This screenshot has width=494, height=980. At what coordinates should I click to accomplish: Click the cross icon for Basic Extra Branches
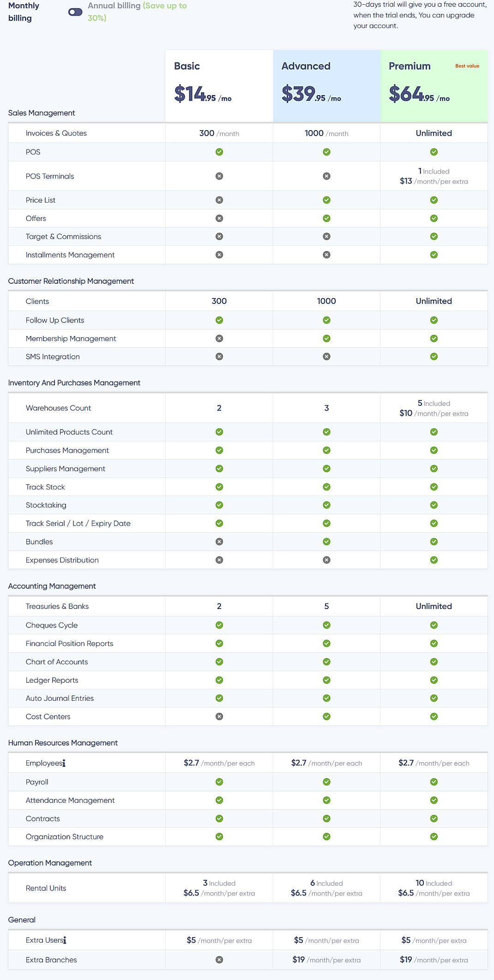point(218,959)
